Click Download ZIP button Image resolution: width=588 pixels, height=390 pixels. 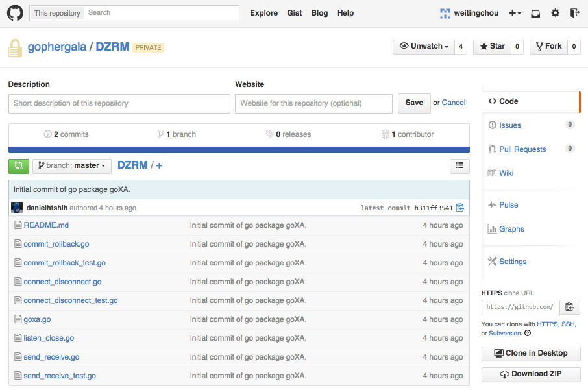point(531,374)
